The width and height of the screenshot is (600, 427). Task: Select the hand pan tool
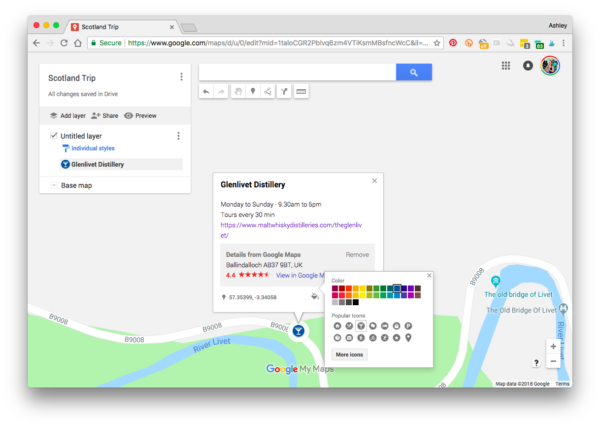238,91
